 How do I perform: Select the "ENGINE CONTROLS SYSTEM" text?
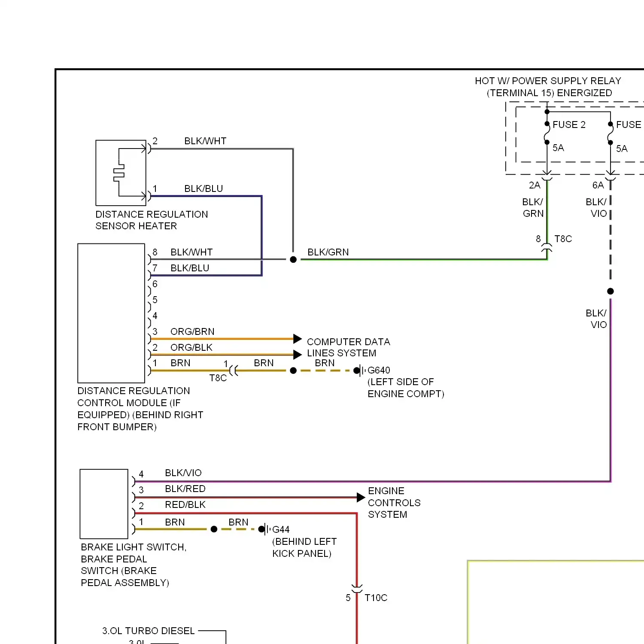click(x=394, y=502)
